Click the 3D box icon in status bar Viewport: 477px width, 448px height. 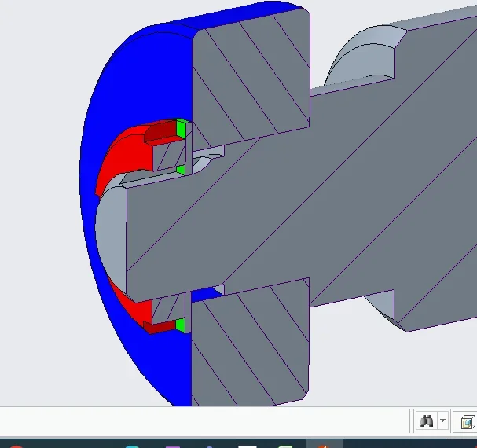tap(468, 422)
